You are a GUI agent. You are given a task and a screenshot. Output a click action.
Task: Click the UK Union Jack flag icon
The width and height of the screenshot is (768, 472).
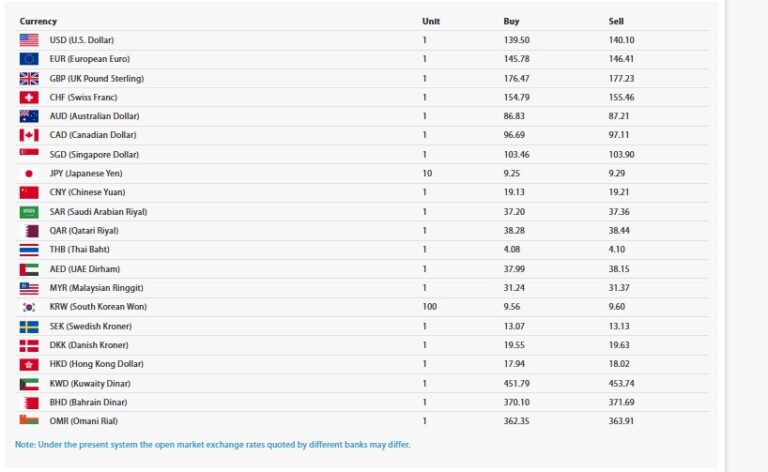click(29, 78)
